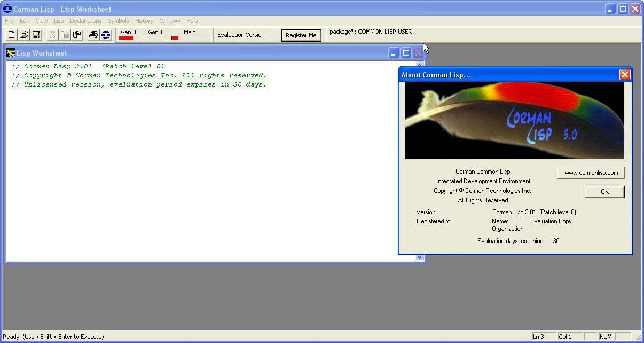Maximize the Lisp Worksheet child window
This screenshot has height=343, width=644.
pyautogui.click(x=406, y=53)
